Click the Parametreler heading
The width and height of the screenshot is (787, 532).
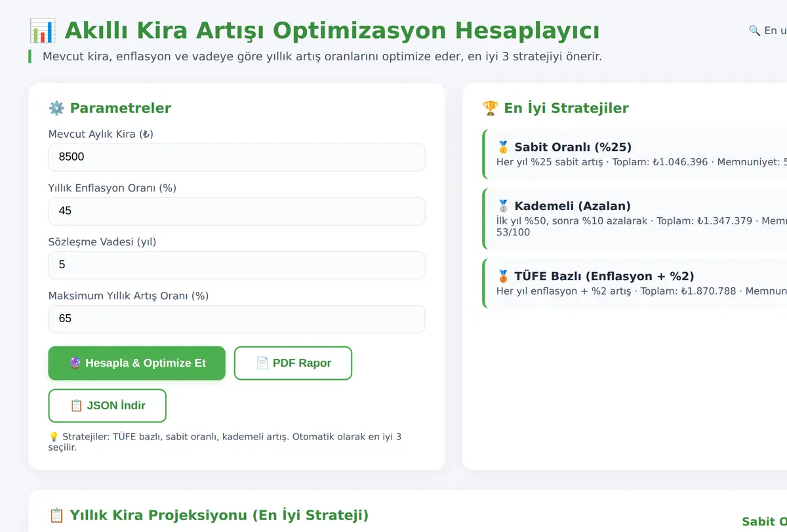[110, 108]
